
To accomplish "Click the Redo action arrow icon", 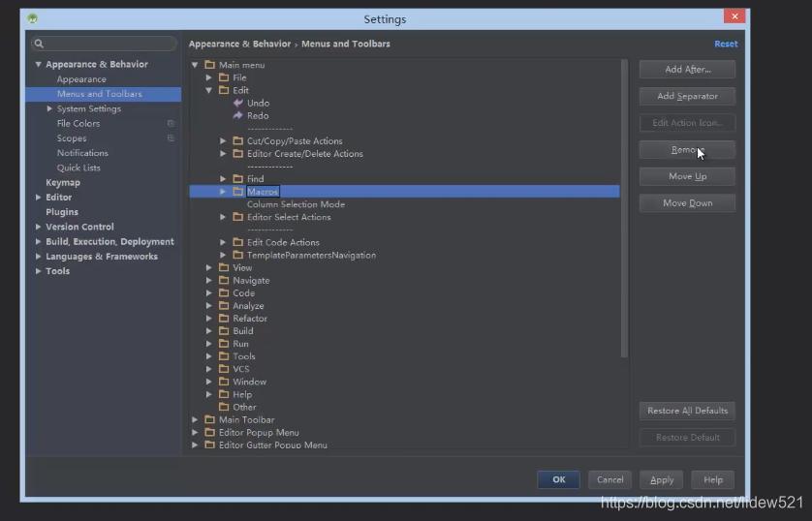I will pos(237,115).
